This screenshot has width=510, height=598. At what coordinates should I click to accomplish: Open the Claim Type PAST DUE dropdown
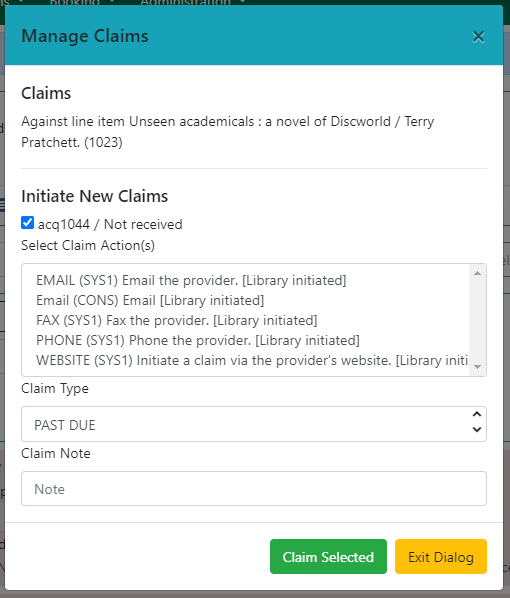coord(254,424)
